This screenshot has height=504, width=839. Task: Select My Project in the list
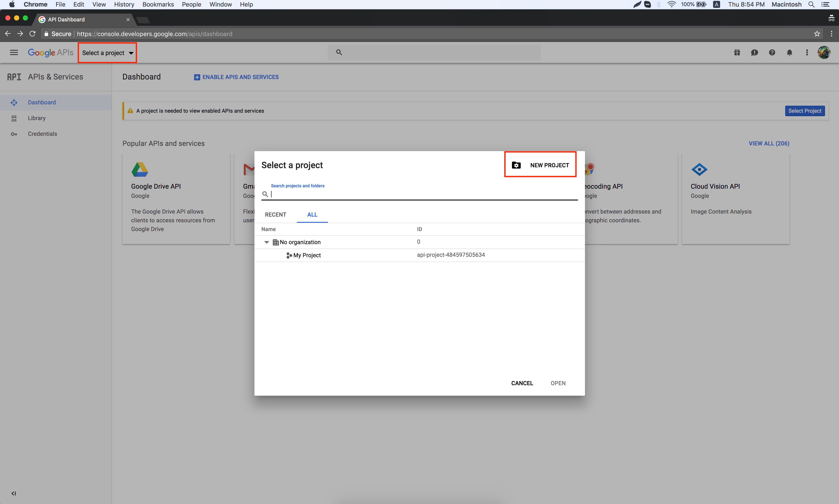click(307, 255)
